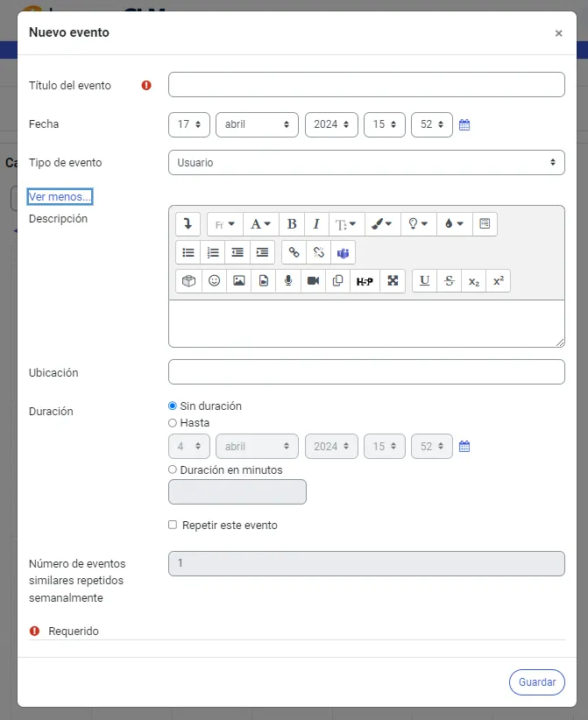This screenshot has height=720, width=588.
Task: Apply underline formatting to text
Action: pos(424,280)
